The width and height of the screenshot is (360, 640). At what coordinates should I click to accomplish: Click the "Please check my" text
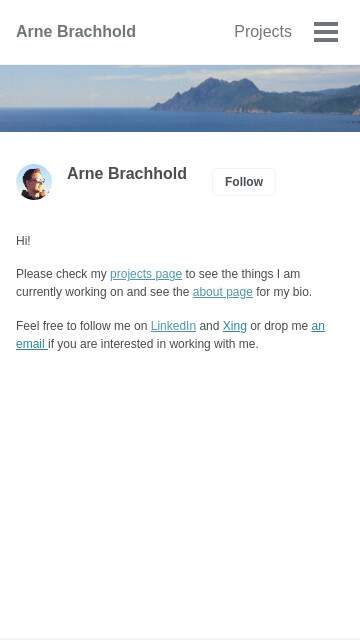(x=61, y=274)
